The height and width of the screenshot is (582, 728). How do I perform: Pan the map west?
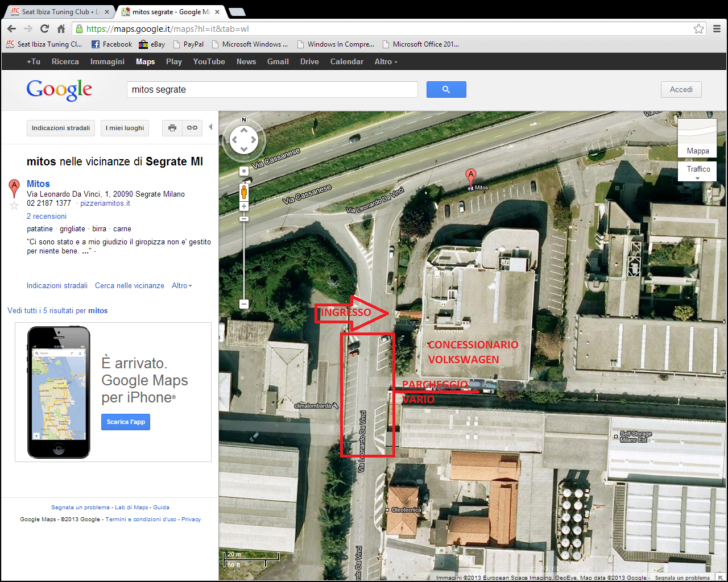coord(234,140)
